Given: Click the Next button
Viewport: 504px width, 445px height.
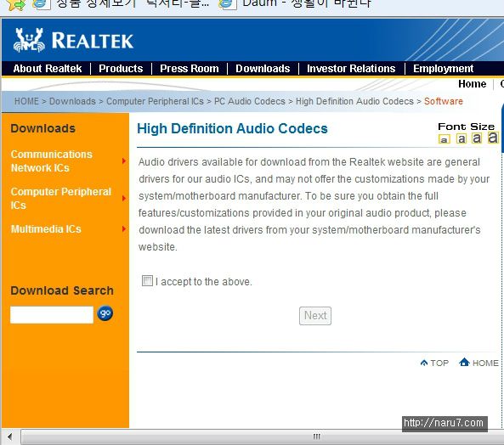Looking at the screenshot, I should pyautogui.click(x=315, y=316).
